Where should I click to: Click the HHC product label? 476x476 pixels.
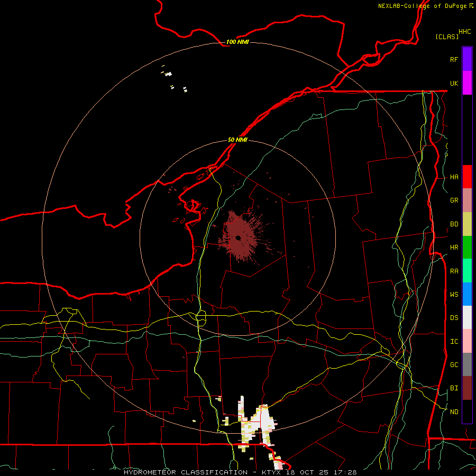[465, 32]
